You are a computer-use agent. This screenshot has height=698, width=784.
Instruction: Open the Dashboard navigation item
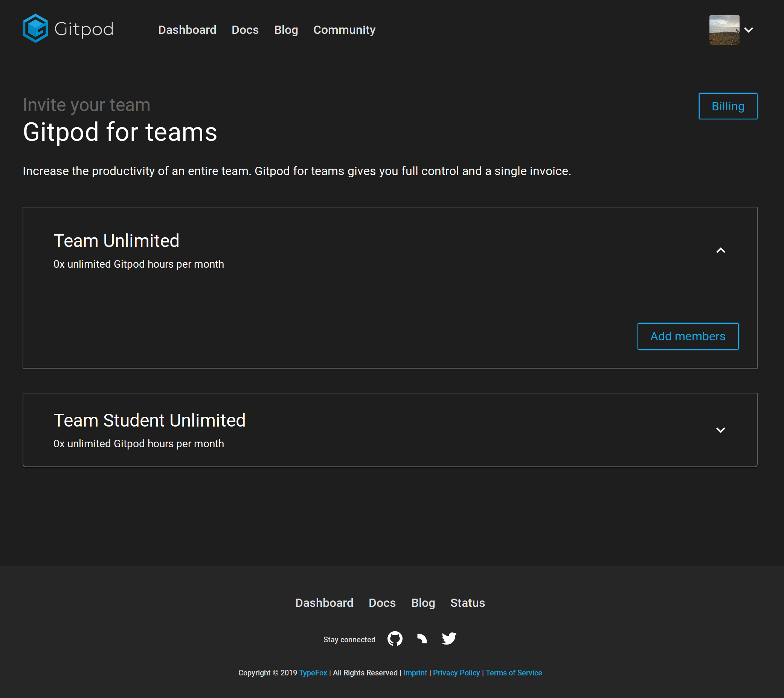point(187,30)
